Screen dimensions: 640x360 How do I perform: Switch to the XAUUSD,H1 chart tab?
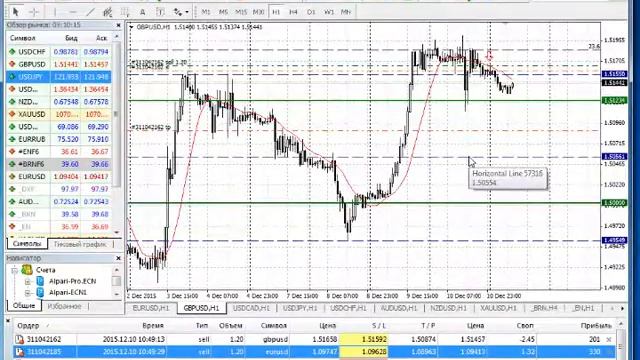(498, 308)
